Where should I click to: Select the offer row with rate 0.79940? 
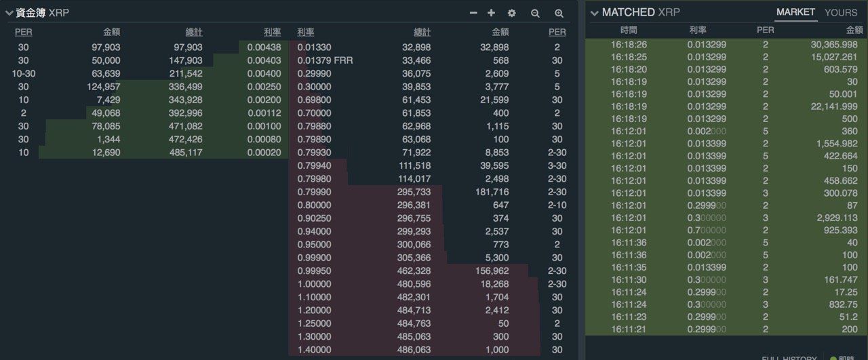[x=433, y=165]
